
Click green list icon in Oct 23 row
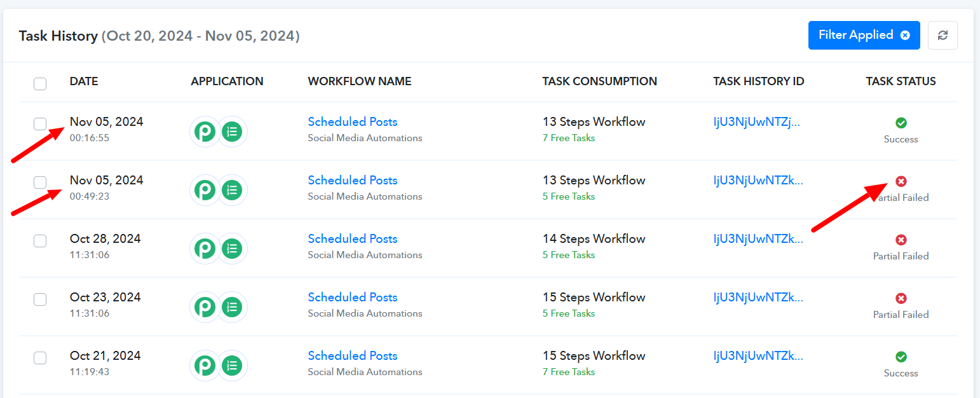tap(232, 307)
